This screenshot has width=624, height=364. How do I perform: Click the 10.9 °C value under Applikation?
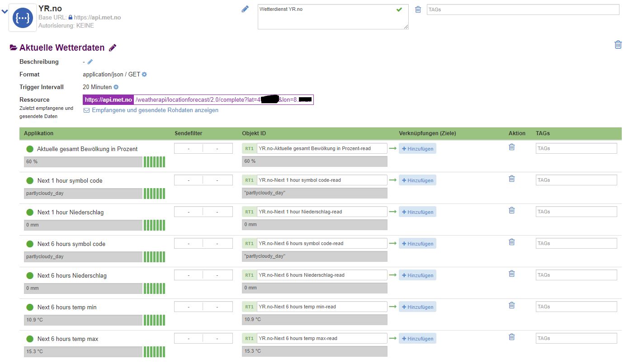83,320
